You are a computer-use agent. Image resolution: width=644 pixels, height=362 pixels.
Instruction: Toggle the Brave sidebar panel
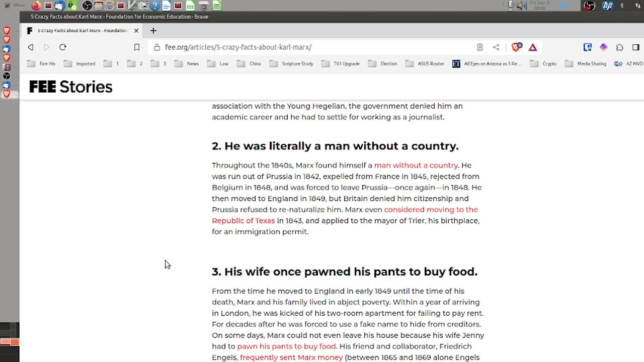point(636,47)
